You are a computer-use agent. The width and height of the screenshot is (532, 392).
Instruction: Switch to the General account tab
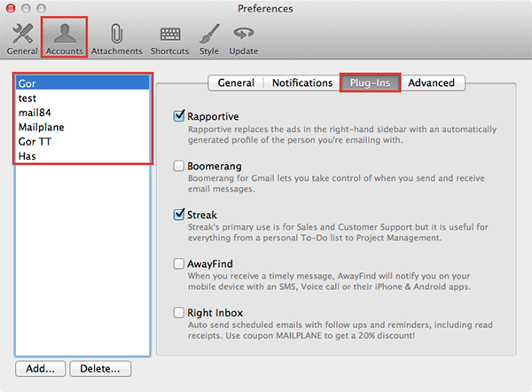(236, 82)
